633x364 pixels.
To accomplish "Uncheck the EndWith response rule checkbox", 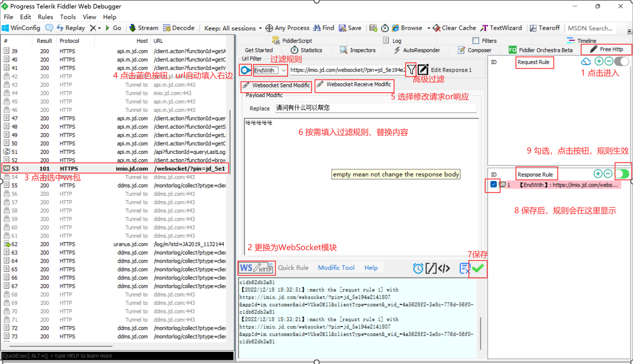I will coord(493,185).
